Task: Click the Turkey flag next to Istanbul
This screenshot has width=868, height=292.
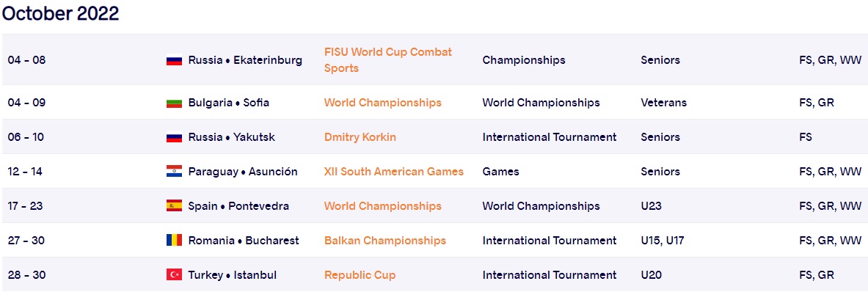Action: [175, 275]
